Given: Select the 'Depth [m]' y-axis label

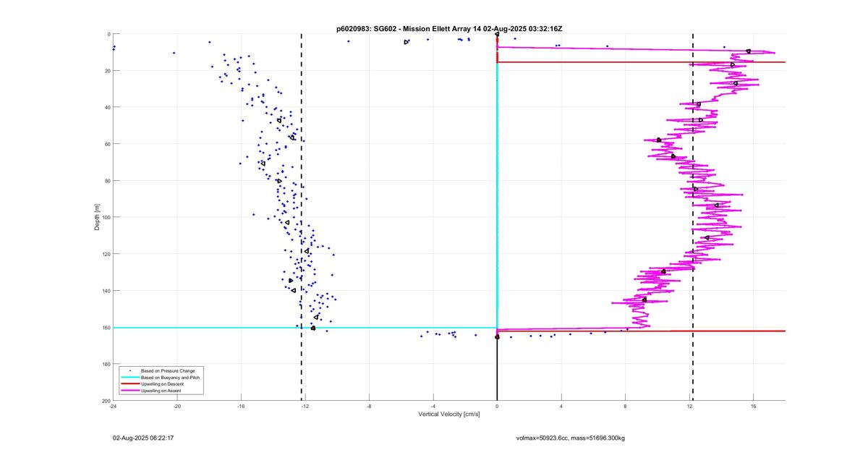Looking at the screenshot, I should 97,217.
